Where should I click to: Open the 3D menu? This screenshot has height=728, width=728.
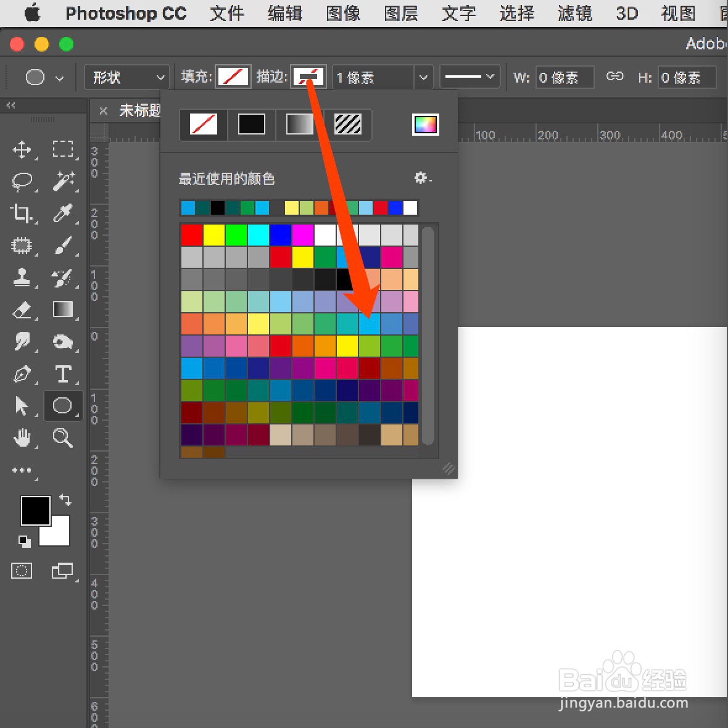click(x=627, y=14)
